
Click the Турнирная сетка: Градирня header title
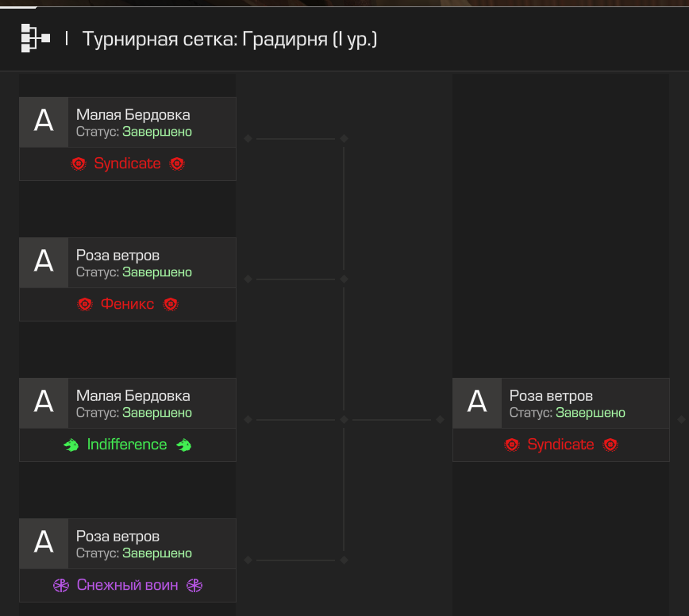[229, 38]
